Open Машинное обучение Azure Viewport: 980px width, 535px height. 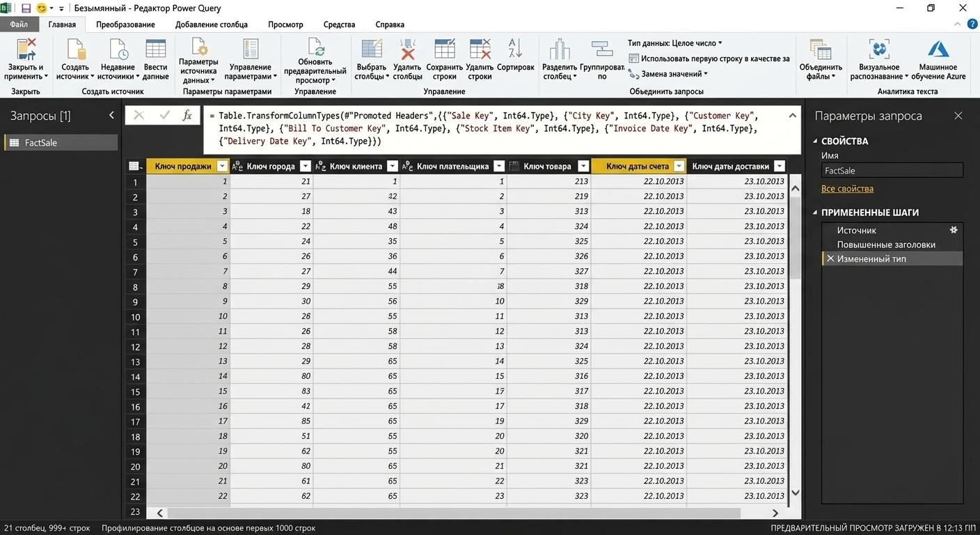coord(938,60)
